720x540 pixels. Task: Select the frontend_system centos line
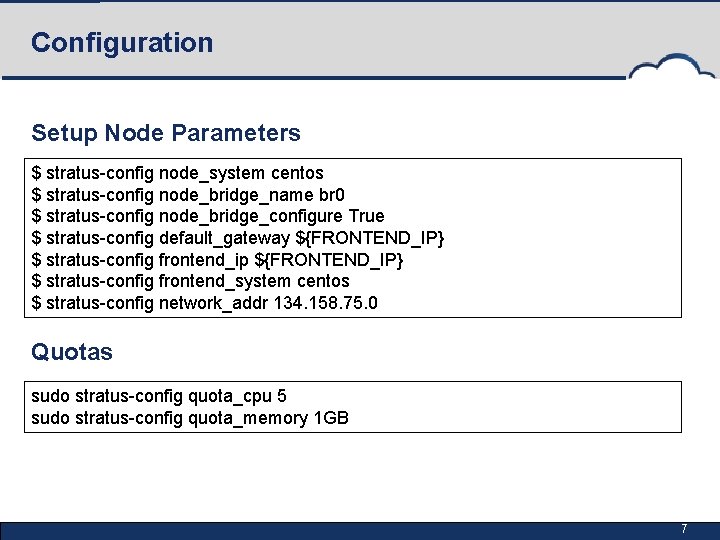coord(191,281)
